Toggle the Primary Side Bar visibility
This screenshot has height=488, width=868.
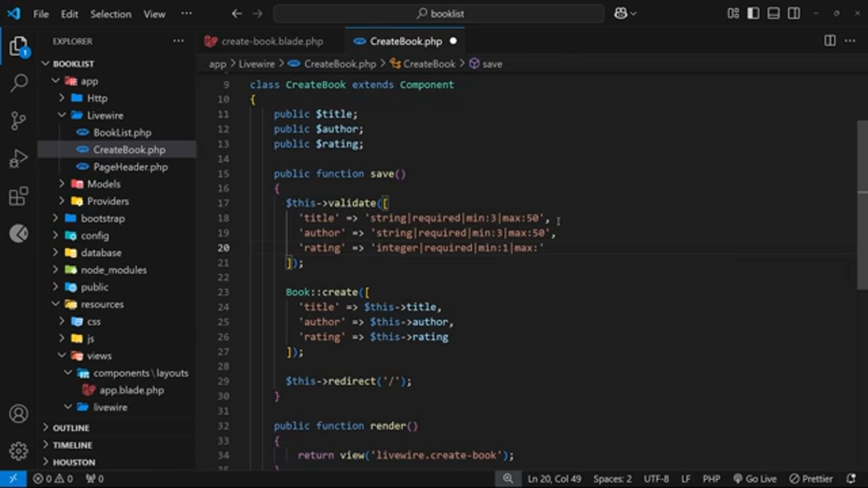tap(753, 14)
